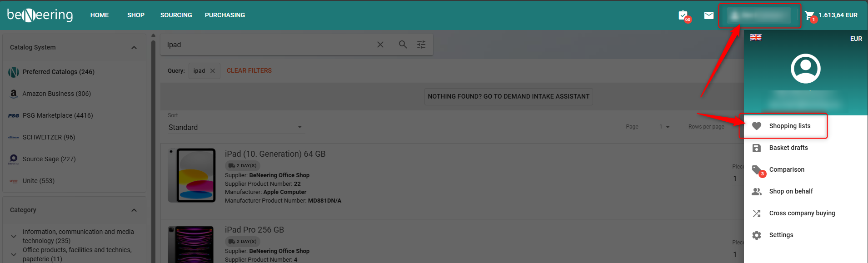Select Basket drafts menu entry
868x263 pixels.
click(x=788, y=148)
